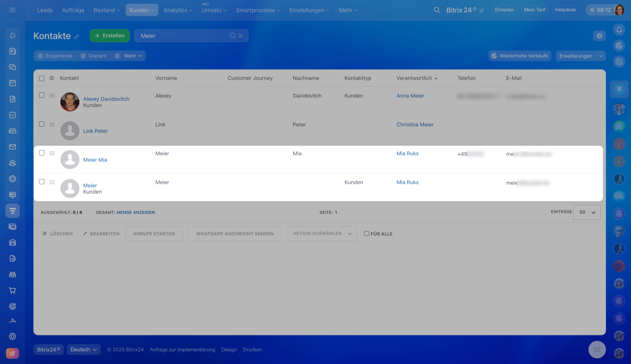Open the hamburger menu at top left
This screenshot has height=364, width=631.
(12, 10)
